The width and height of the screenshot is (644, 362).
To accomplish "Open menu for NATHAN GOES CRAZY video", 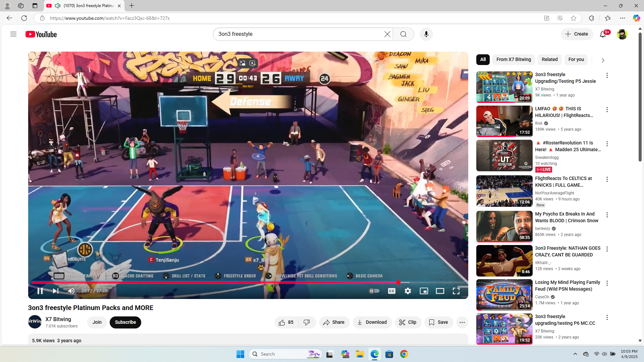I will (x=607, y=249).
